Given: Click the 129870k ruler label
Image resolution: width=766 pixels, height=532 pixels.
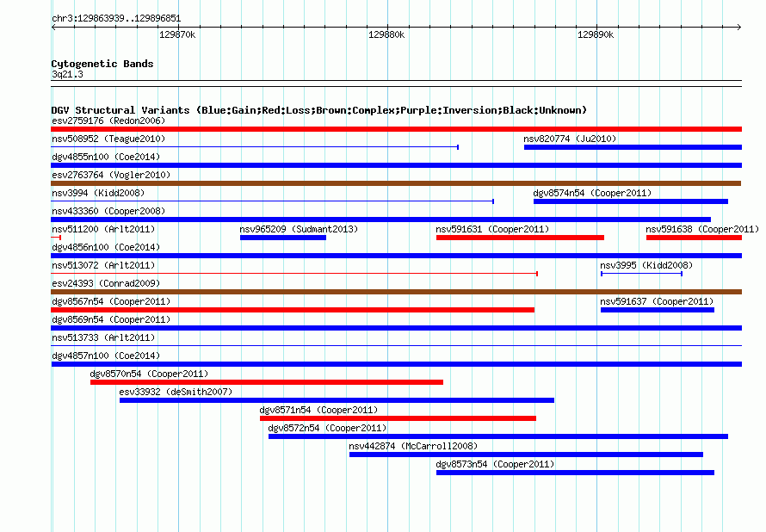Looking at the screenshot, I should click(177, 34).
